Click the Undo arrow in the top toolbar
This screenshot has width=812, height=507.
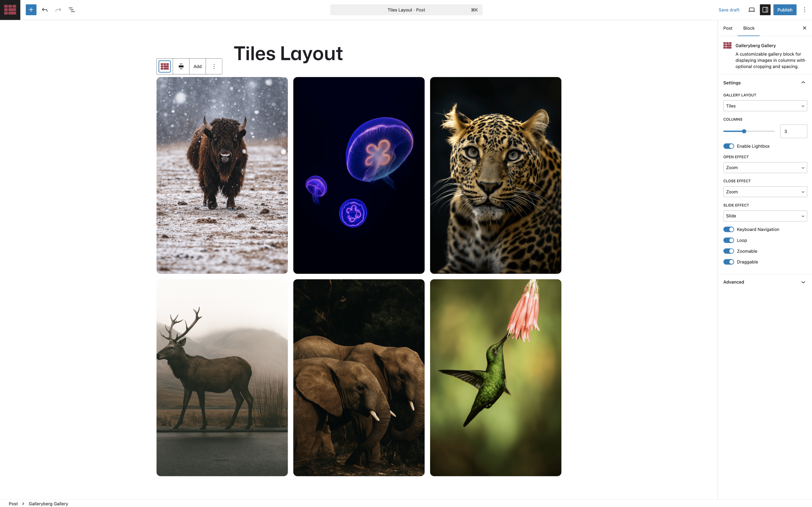pyautogui.click(x=45, y=10)
